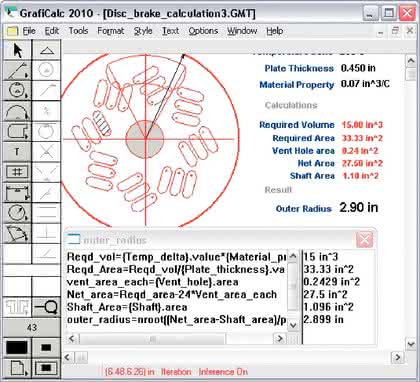This screenshot has width=420, height=382.
Task: Open the Help menu
Action: click(x=275, y=31)
